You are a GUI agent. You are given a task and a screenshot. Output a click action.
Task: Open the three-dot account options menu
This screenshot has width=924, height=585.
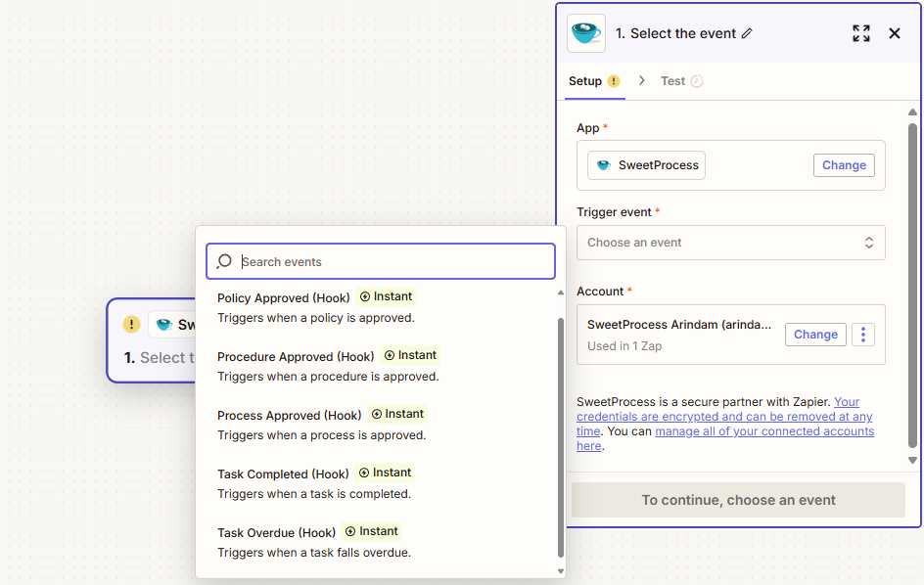pos(862,335)
